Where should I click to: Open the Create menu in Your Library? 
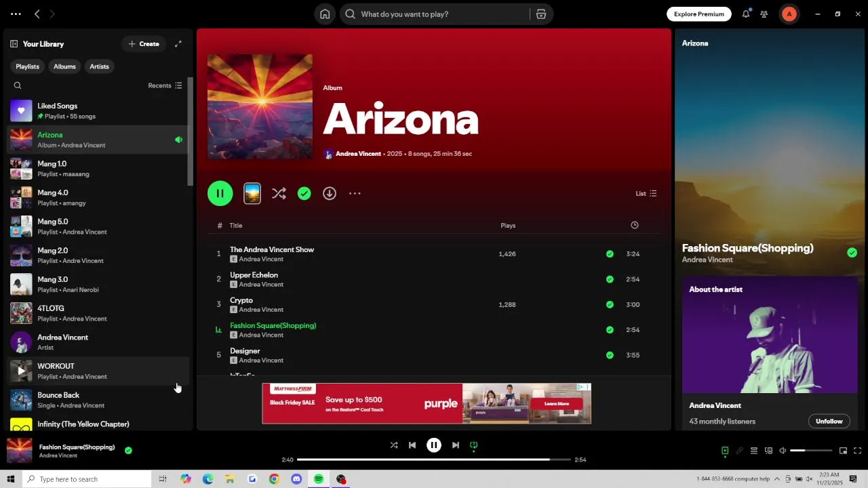point(144,44)
